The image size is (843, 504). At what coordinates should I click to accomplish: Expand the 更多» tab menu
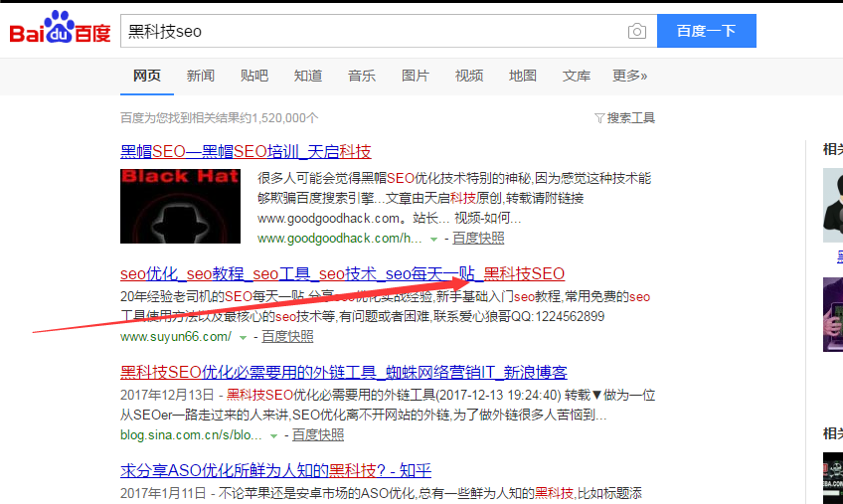(x=629, y=76)
